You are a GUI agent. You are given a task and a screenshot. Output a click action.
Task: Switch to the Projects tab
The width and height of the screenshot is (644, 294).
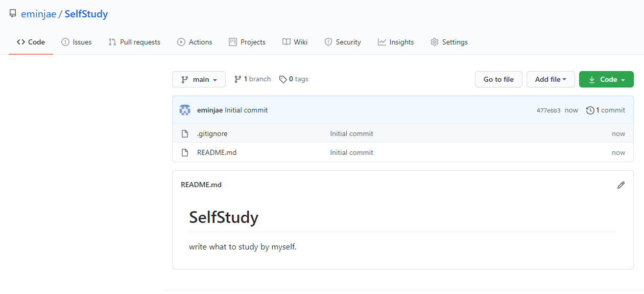point(247,42)
